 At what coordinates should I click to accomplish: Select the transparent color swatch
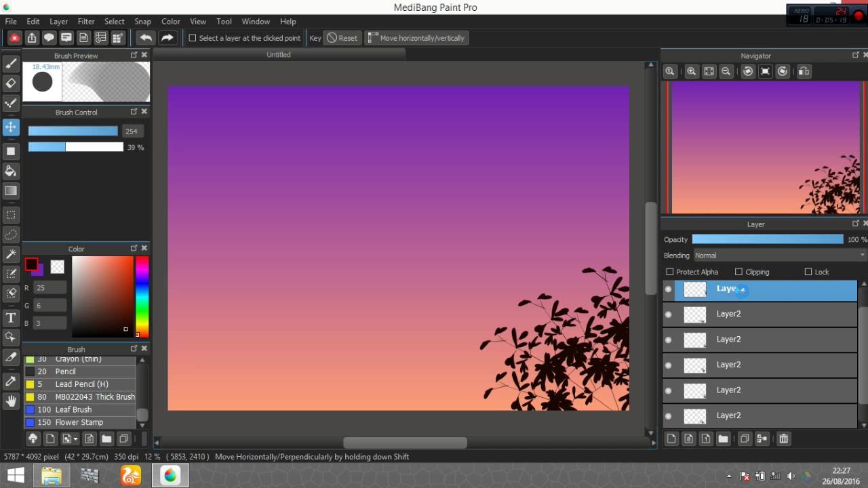pyautogui.click(x=57, y=267)
